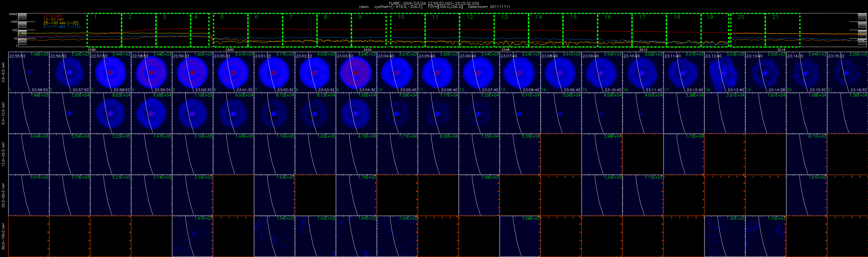Select interval 2 in the light curve plot
868x257 pixels.
coord(139,30)
